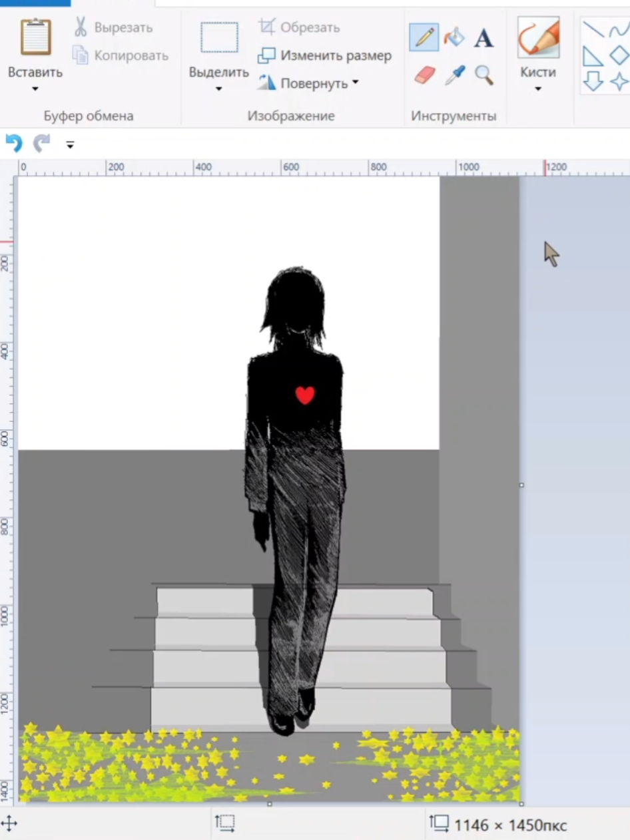Pick the right triangle shape
This screenshot has height=840, width=630.
pyautogui.click(x=593, y=56)
